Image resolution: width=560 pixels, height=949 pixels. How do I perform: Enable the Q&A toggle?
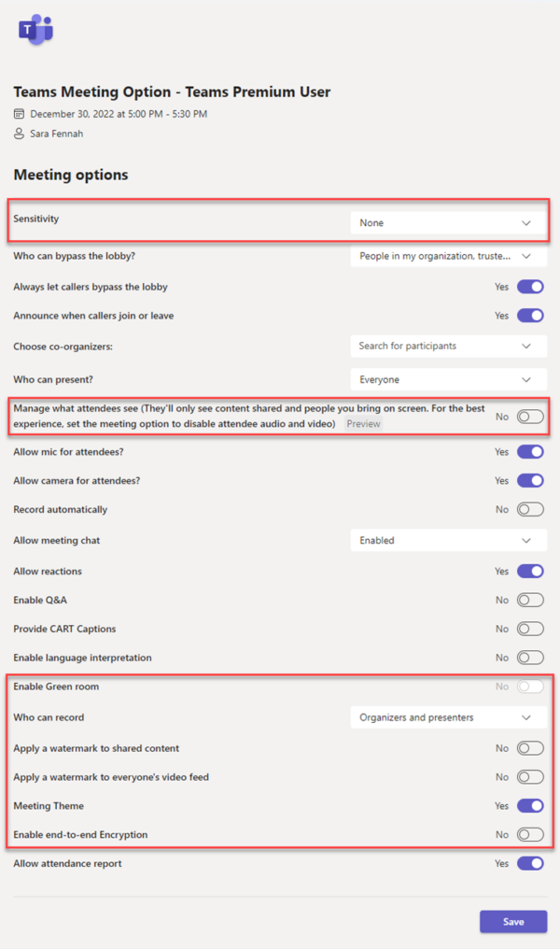530,600
